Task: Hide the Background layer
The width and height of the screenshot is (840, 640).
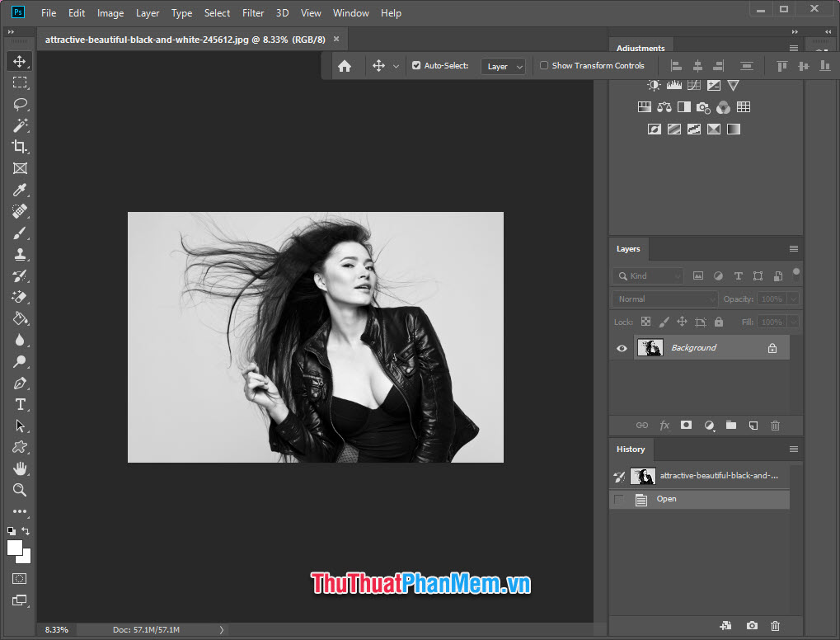Action: tap(621, 347)
